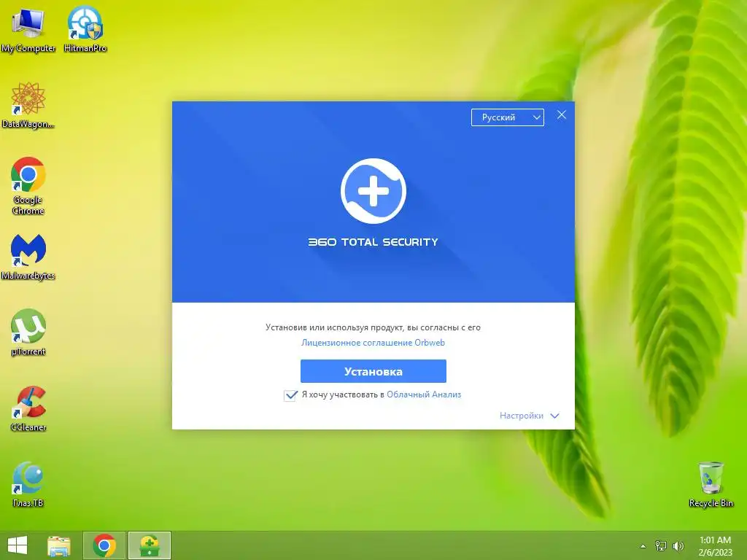
Task: Click the µTorrent desktop shortcut
Action: (x=28, y=332)
